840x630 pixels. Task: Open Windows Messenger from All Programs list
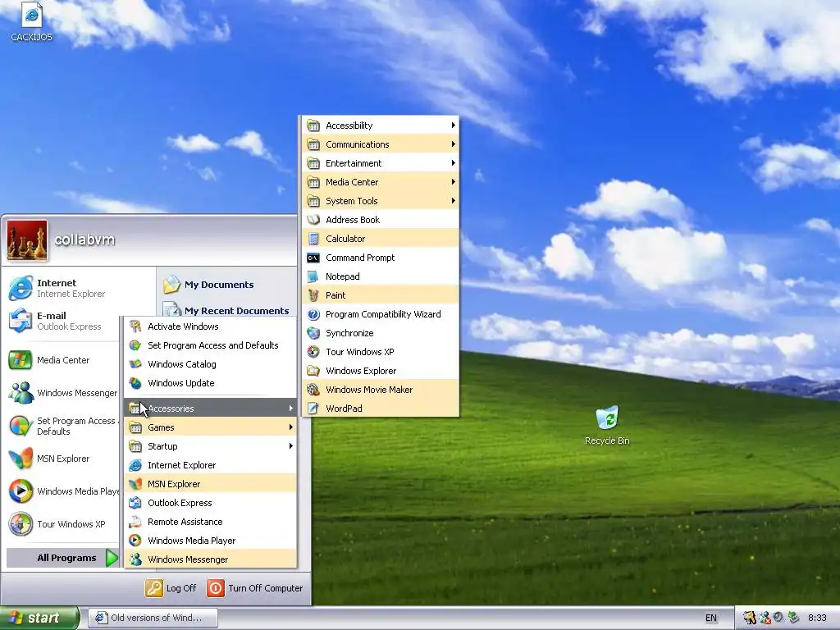211,559
